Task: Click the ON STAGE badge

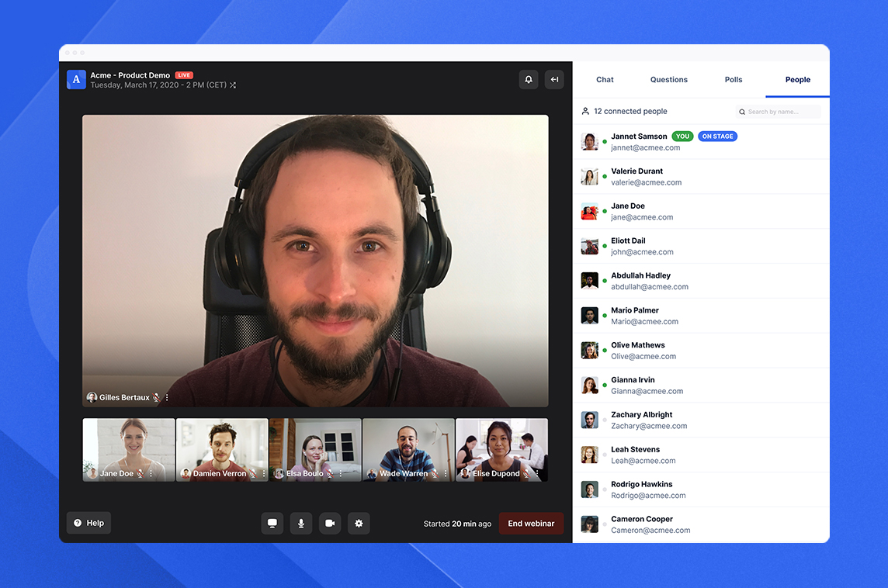Action: [x=717, y=137]
